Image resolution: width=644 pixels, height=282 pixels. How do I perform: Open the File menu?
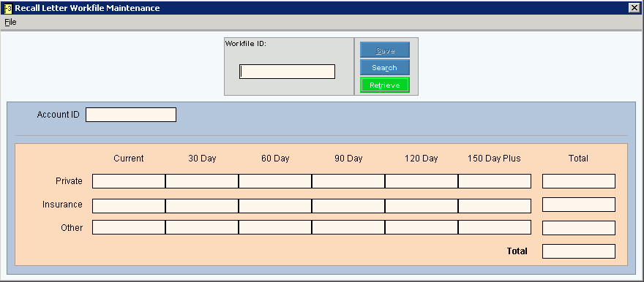(x=11, y=22)
